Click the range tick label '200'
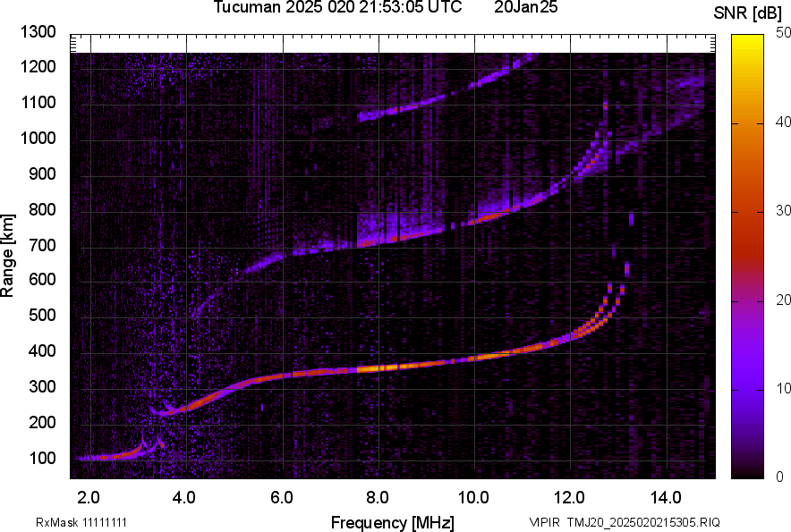The image size is (791, 532). [42, 422]
